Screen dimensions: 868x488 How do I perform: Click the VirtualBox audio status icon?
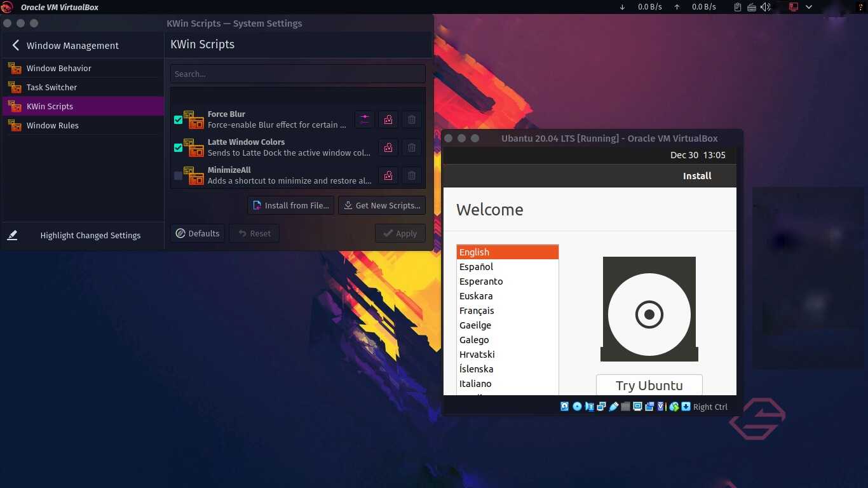(589, 407)
